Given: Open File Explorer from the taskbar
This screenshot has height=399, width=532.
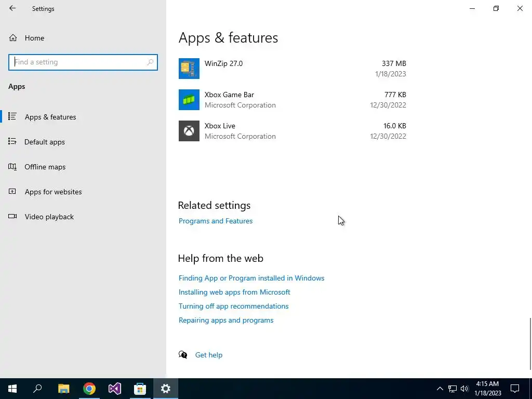Looking at the screenshot, I should pyautogui.click(x=63, y=389).
